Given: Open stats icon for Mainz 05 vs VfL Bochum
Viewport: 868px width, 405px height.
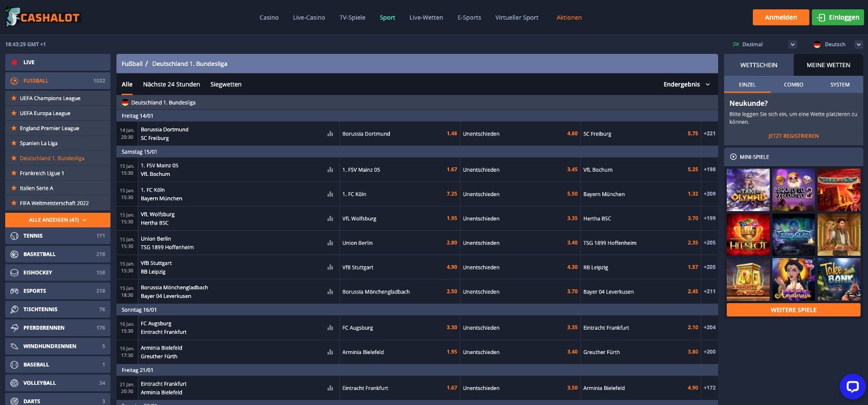Looking at the screenshot, I should pyautogui.click(x=330, y=170).
